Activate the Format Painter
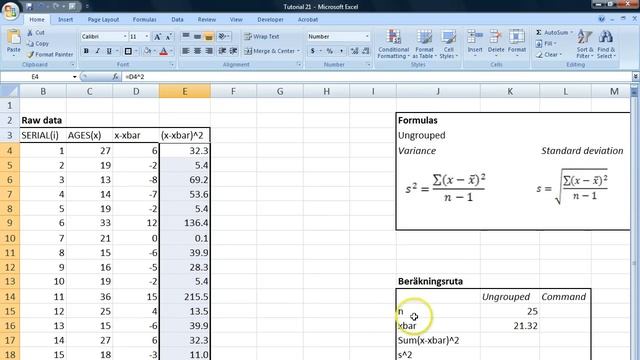This screenshot has height=360, width=640. tap(50, 54)
